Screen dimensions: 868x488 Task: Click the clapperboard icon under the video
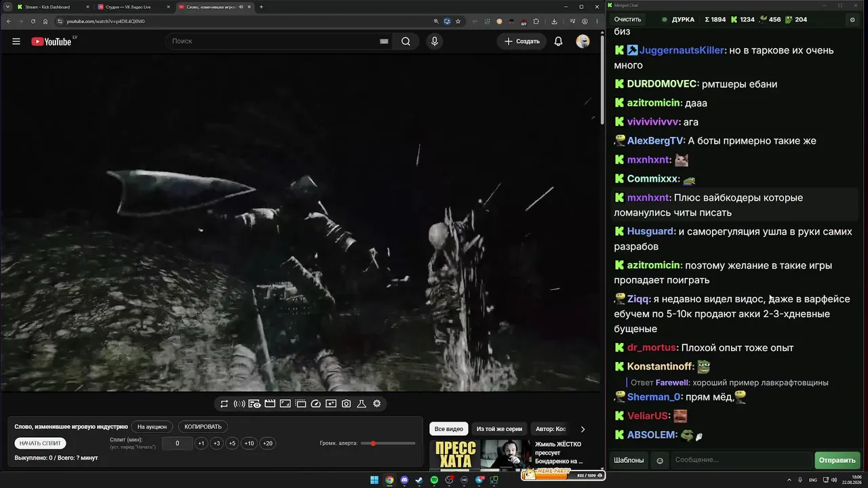[x=270, y=404]
